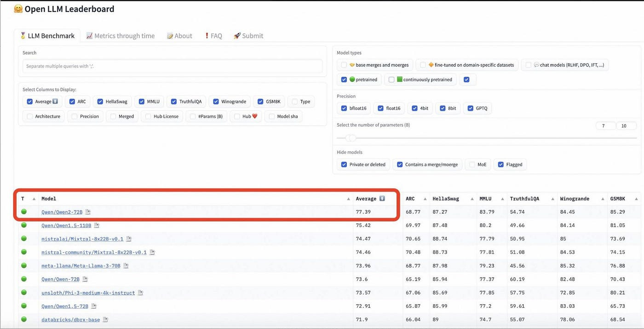This screenshot has height=329, width=644.
Task: Switch to the Metrics through time tab
Action: click(121, 36)
